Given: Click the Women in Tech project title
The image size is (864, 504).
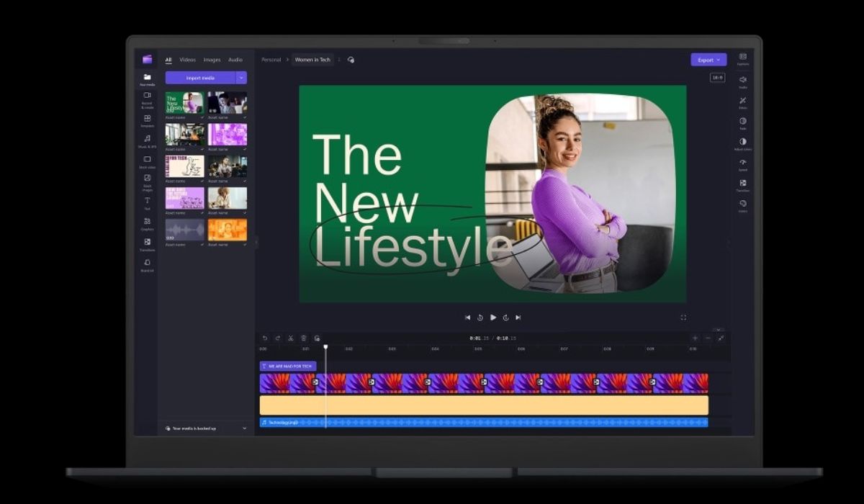Looking at the screenshot, I should tap(312, 60).
